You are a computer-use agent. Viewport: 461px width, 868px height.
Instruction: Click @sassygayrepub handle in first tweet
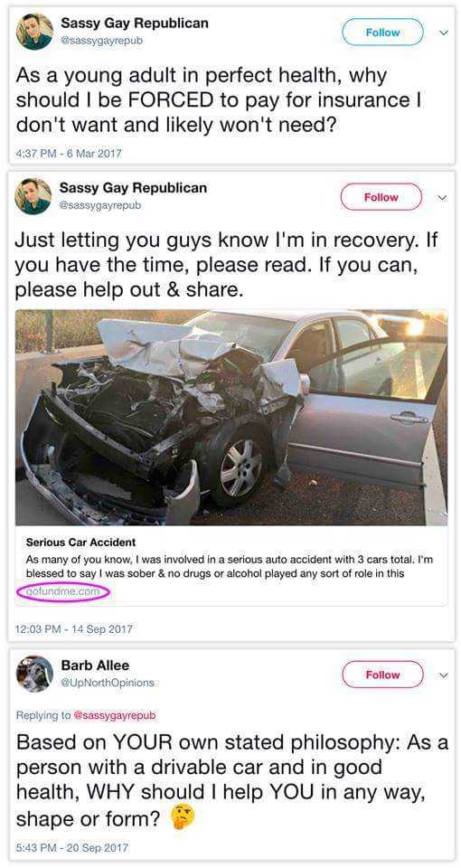click(x=102, y=41)
